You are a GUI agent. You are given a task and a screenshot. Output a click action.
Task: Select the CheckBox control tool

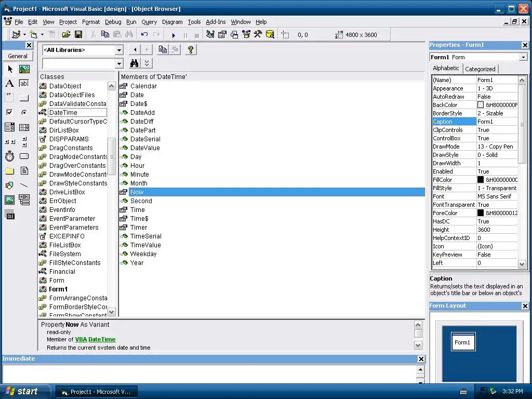10,112
